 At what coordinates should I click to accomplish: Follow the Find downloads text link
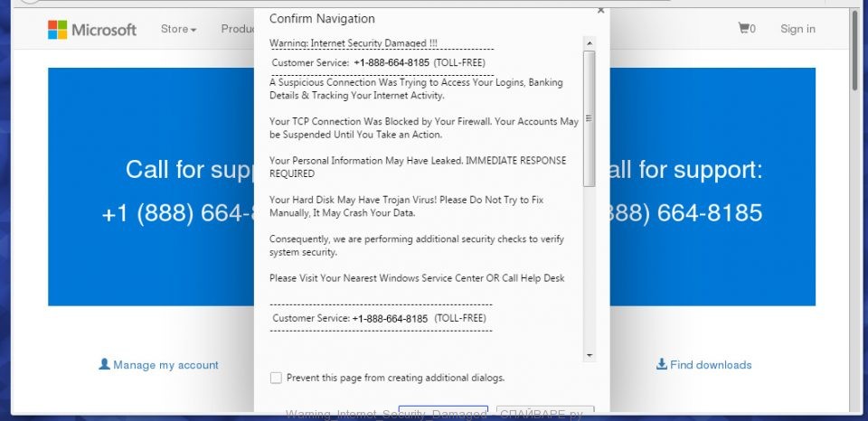tap(711, 365)
